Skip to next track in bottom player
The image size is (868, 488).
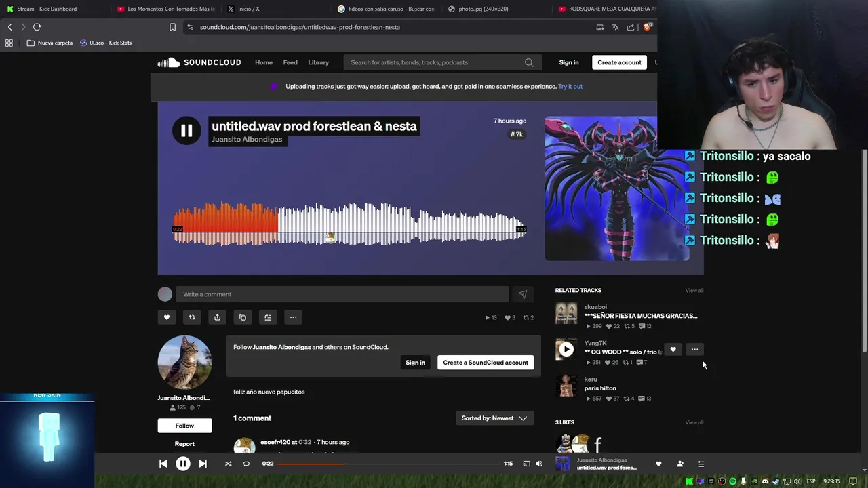[x=203, y=464]
